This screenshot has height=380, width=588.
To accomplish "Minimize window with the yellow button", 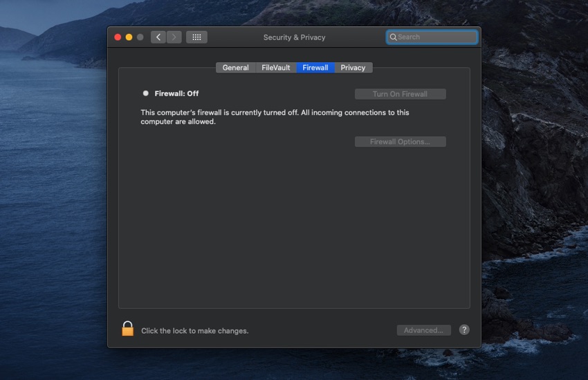I will click(129, 37).
